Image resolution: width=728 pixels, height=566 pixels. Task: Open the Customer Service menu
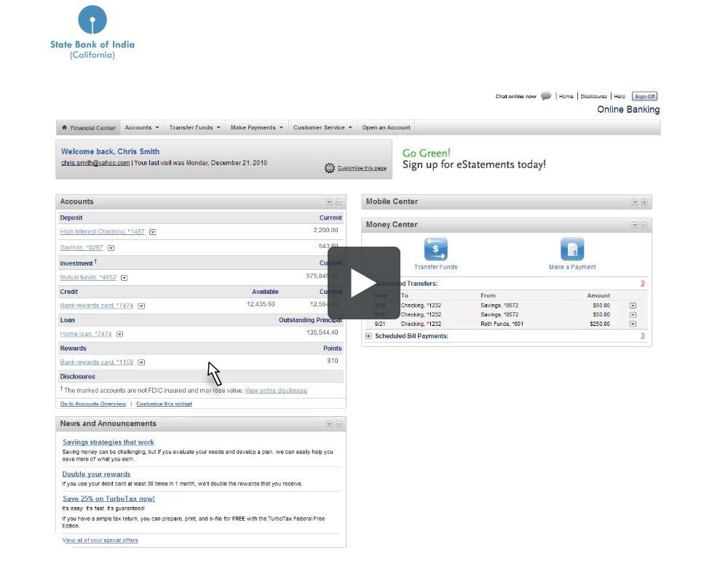pos(322,127)
